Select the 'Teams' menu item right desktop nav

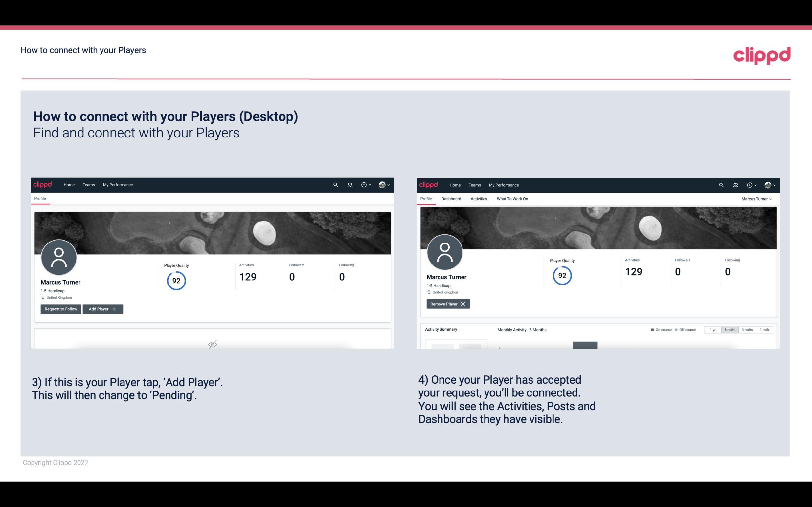click(474, 184)
